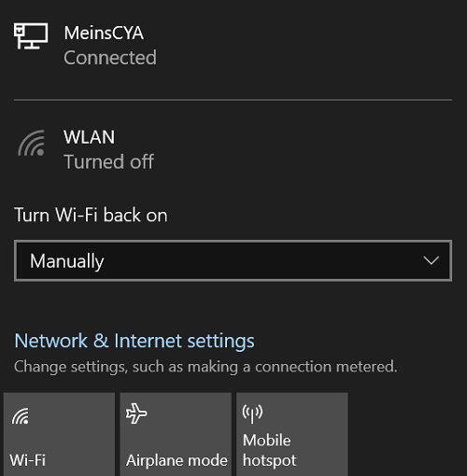Select the WLAN network entry
The image size is (467, 476).
(233, 149)
